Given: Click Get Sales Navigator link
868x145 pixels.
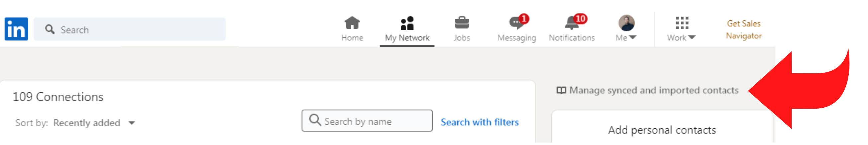Looking at the screenshot, I should click(x=744, y=30).
